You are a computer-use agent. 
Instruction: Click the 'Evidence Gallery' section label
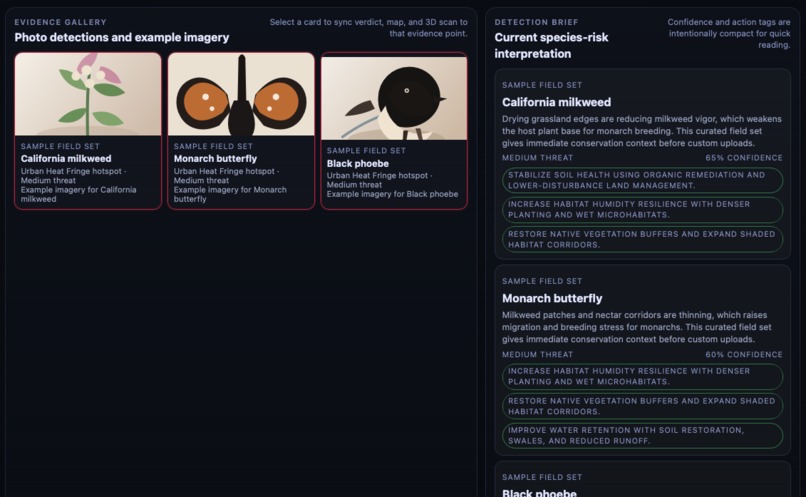coord(61,22)
